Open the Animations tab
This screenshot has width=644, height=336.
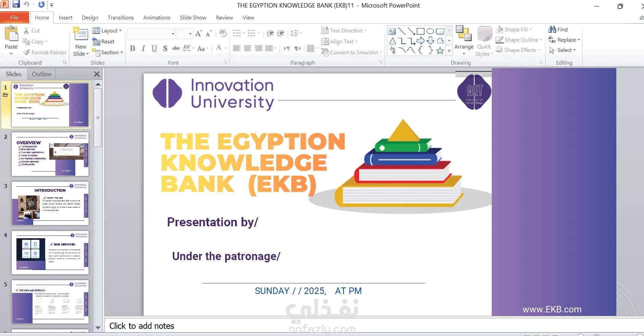tap(157, 17)
